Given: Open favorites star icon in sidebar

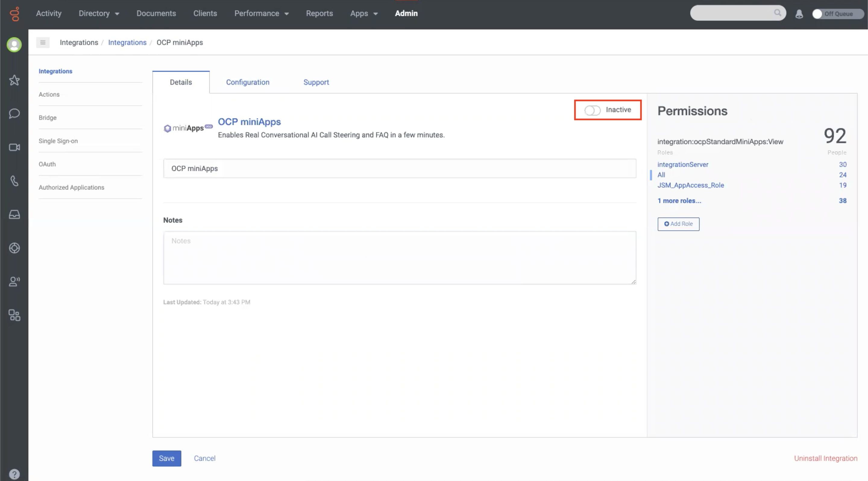Looking at the screenshot, I should click(x=14, y=80).
